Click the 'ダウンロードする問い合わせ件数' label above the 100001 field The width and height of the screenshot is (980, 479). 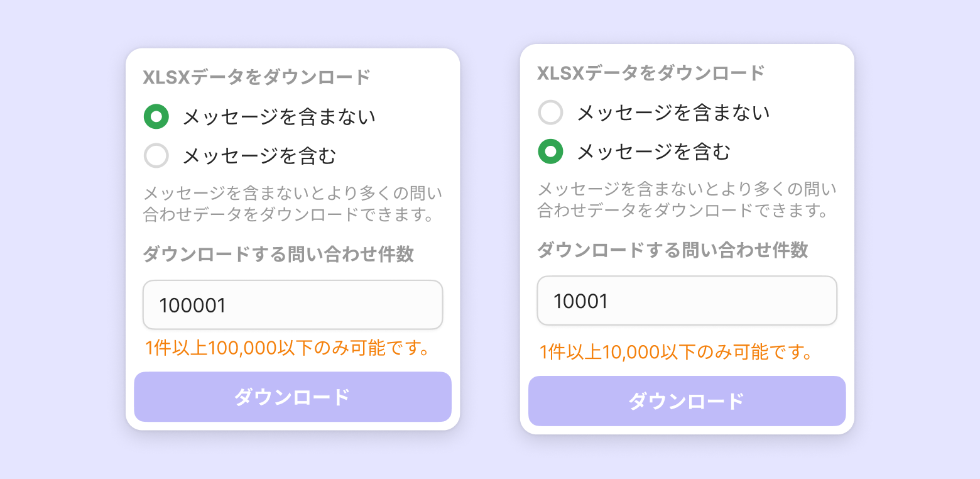[x=278, y=254]
